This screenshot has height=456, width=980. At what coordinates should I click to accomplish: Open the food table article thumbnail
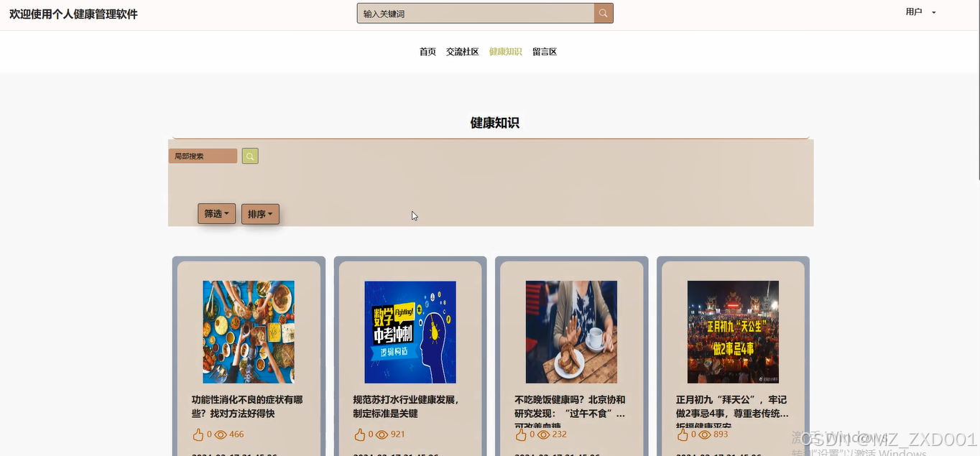(x=249, y=332)
